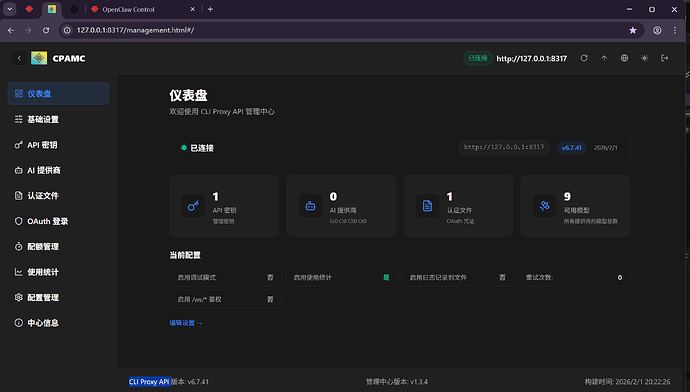Click the monospace server URL in status card
The width and height of the screenshot is (690, 392).
(504, 147)
